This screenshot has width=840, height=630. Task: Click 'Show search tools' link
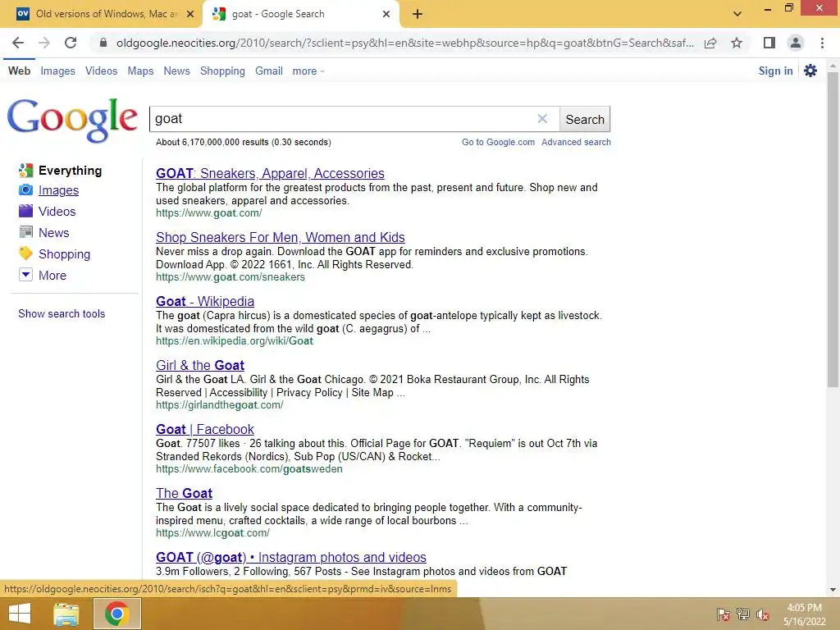point(62,313)
